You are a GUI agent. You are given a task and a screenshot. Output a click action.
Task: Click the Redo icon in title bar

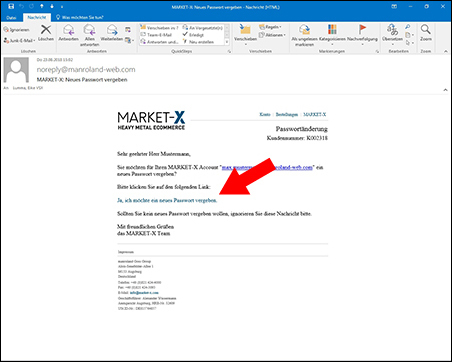(32, 6)
